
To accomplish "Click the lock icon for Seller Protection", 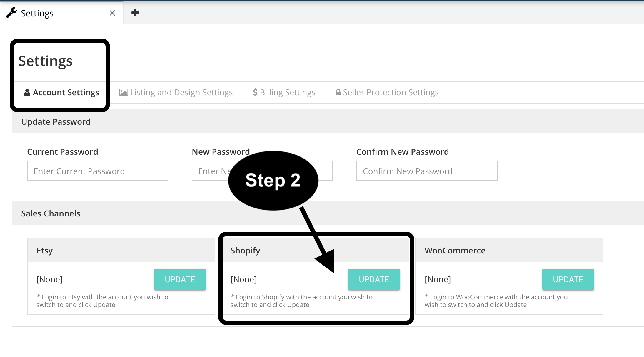I will (338, 92).
